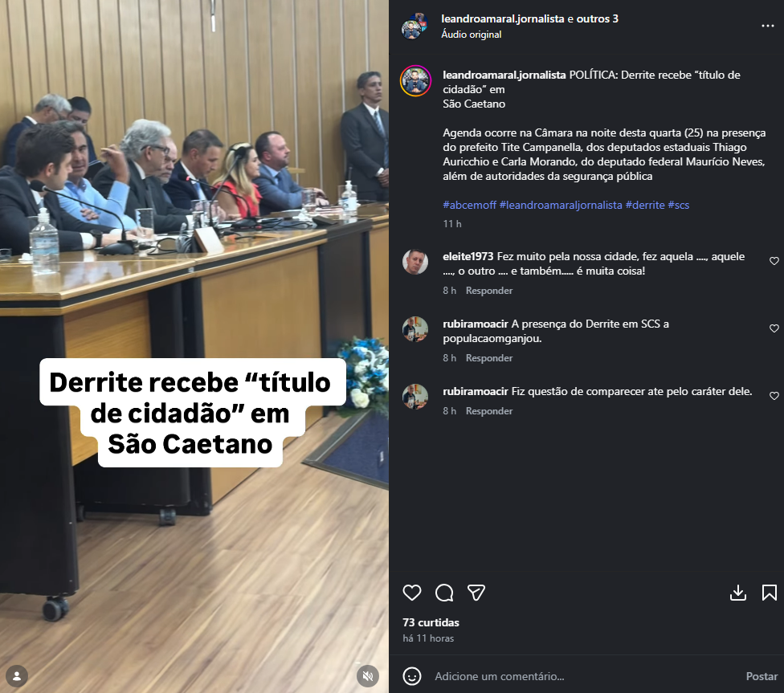
Task: Download the video with download icon
Action: (x=738, y=593)
